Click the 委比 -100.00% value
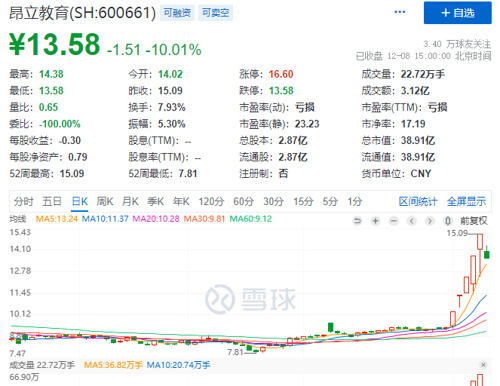The height and width of the screenshot is (386, 500). click(x=60, y=124)
